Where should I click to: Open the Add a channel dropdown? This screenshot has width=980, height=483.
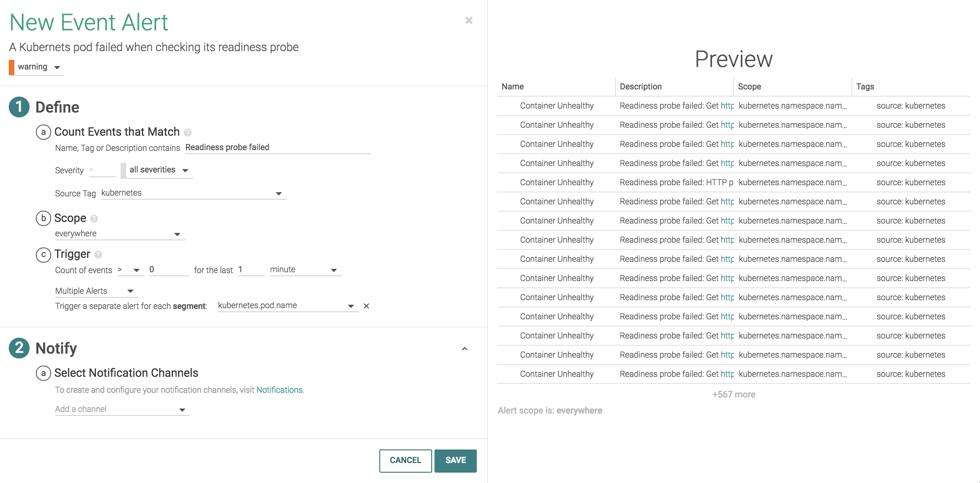122,410
